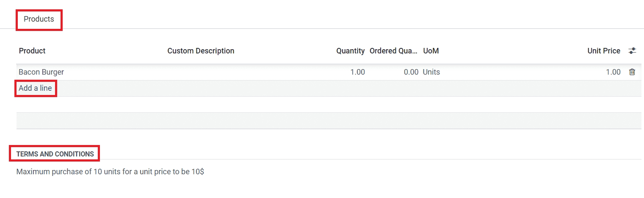Edit the unit price 1.00 cell
The height and width of the screenshot is (198, 644).
click(613, 72)
